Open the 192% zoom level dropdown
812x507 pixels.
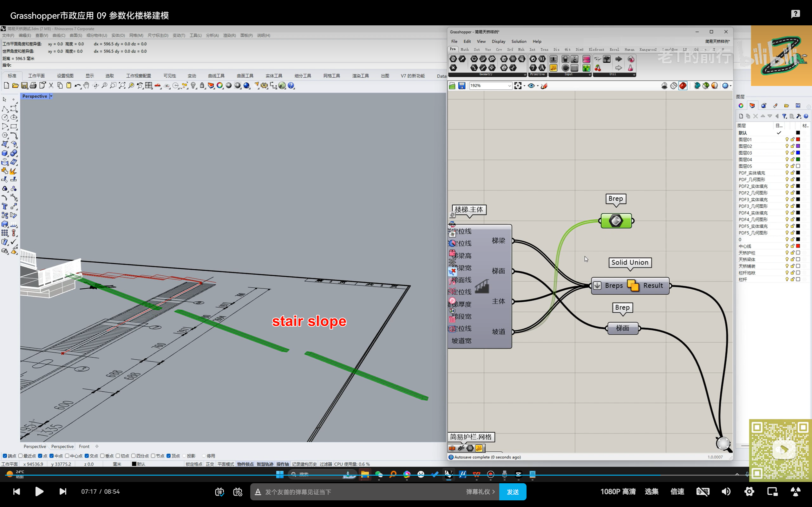pos(509,86)
